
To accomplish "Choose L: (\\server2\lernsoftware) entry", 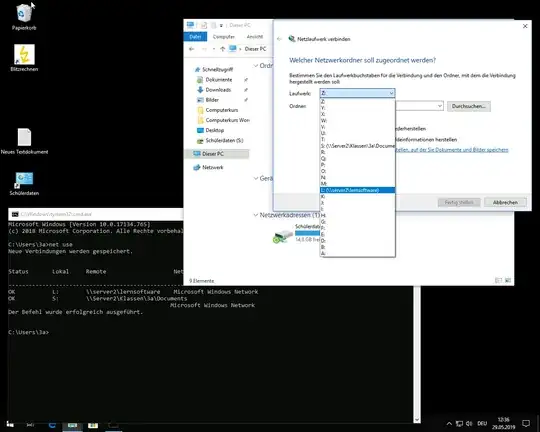I will pos(357,190).
